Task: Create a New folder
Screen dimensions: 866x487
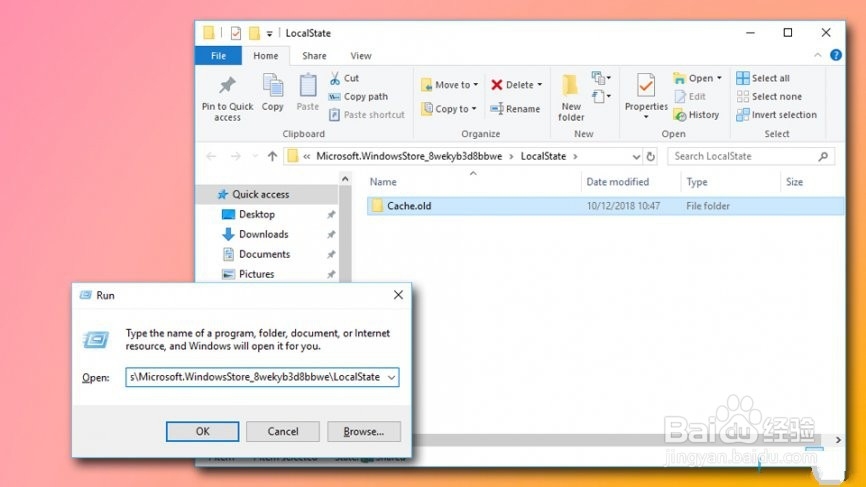Action: click(x=571, y=98)
